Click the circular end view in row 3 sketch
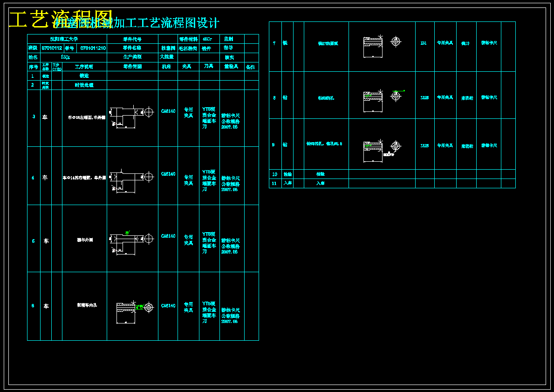The height and width of the screenshot is (392, 554). pos(149,112)
